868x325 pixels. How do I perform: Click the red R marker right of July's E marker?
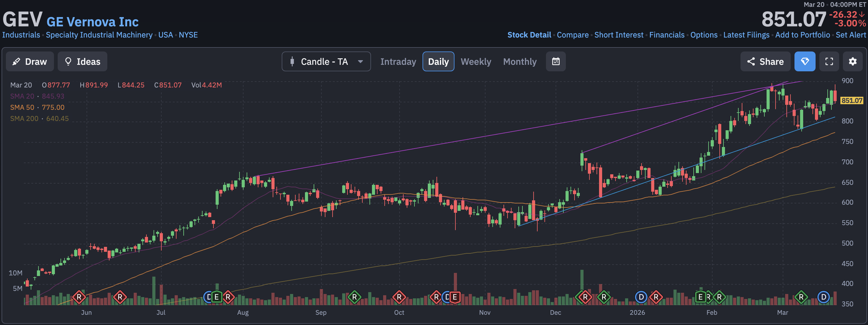click(228, 297)
